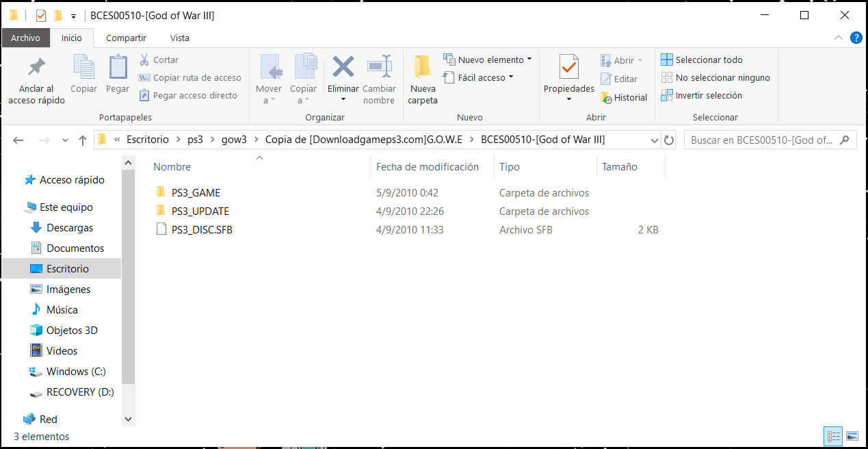Select the Cortar scissors command
868x449 pixels.
coord(159,60)
